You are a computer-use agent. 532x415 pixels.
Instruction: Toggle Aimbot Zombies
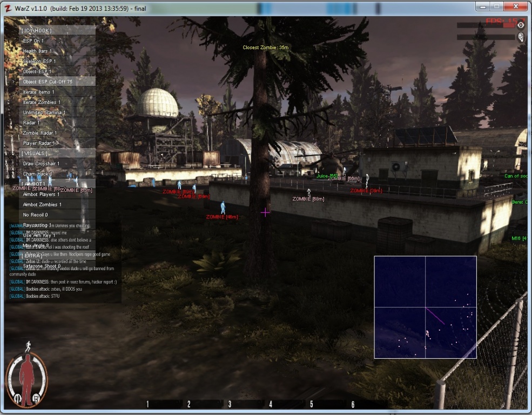[57, 205]
